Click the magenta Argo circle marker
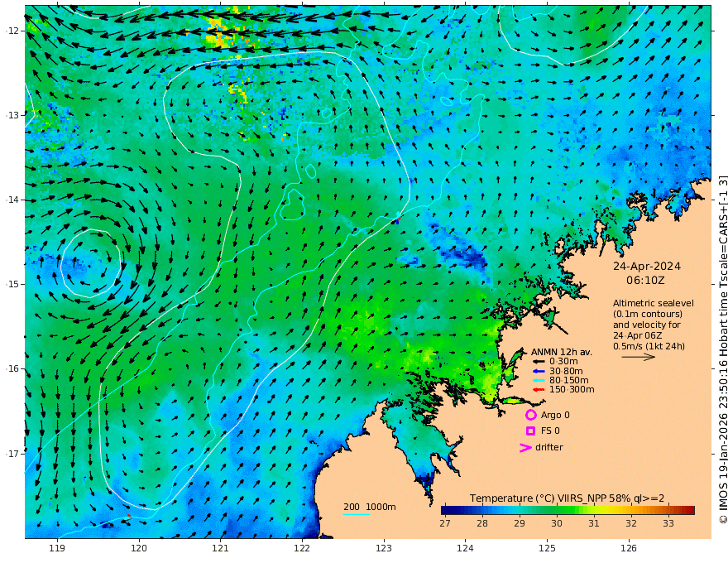Viewport: 728px width, 563px height. (x=530, y=415)
